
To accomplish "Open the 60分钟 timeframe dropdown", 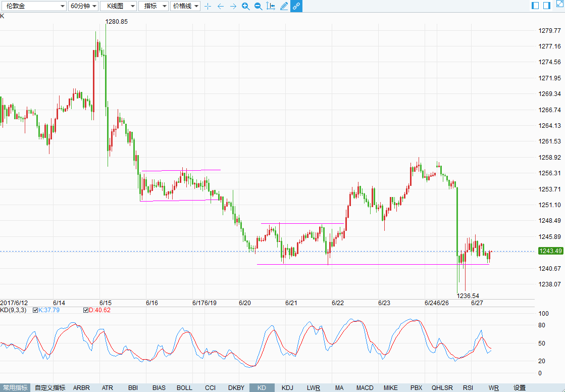I will [x=83, y=6].
